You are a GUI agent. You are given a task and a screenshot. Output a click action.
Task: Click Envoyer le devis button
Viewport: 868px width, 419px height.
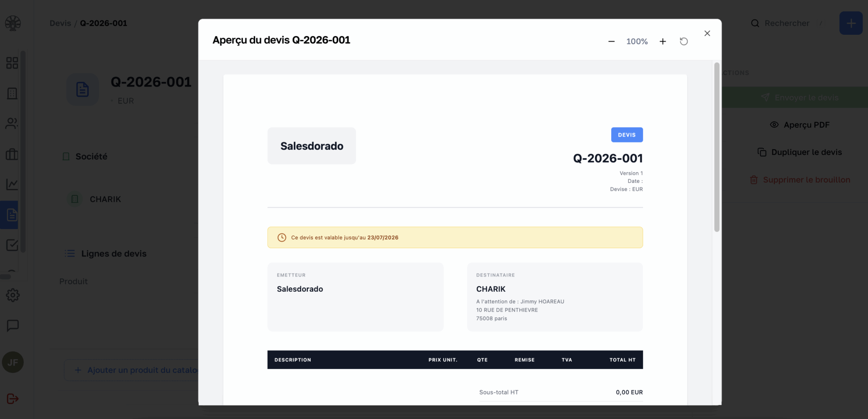(795, 98)
